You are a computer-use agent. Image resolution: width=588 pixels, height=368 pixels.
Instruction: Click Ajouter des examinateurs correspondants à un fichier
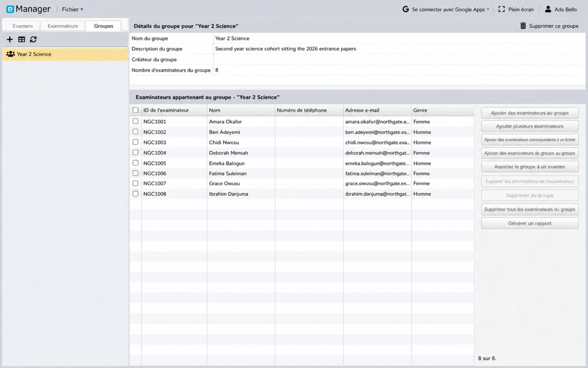(530, 140)
